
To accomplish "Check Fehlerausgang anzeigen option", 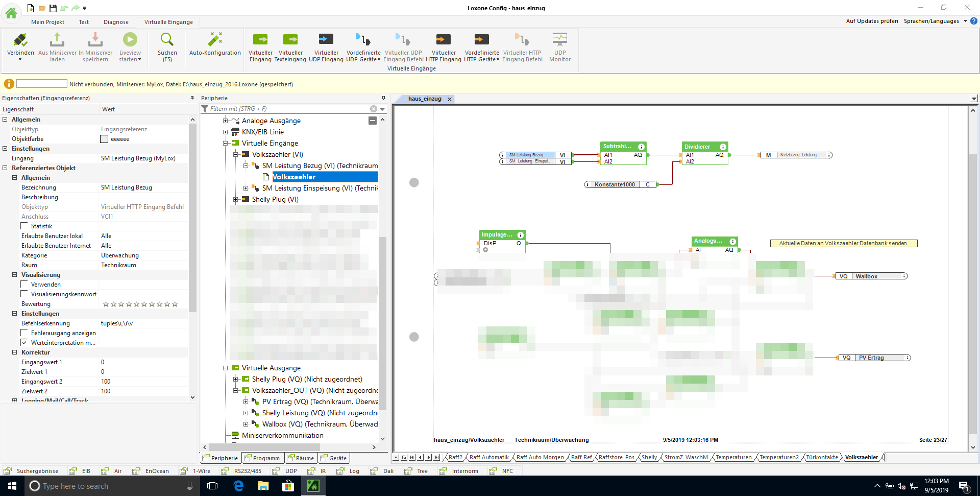I will pos(24,333).
